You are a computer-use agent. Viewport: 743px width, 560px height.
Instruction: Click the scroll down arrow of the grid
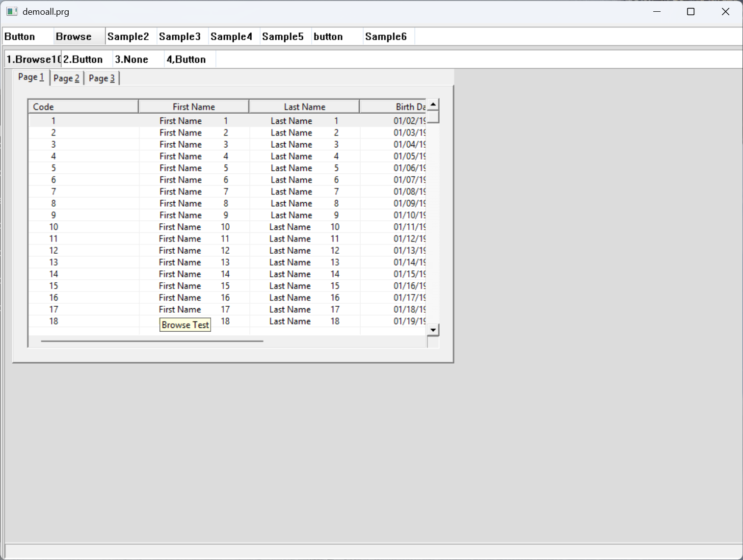coord(433,330)
